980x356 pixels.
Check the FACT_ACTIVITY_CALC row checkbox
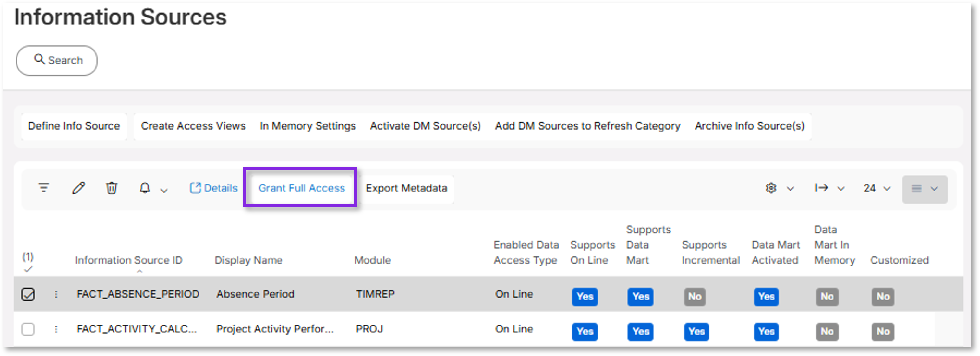[28, 329]
